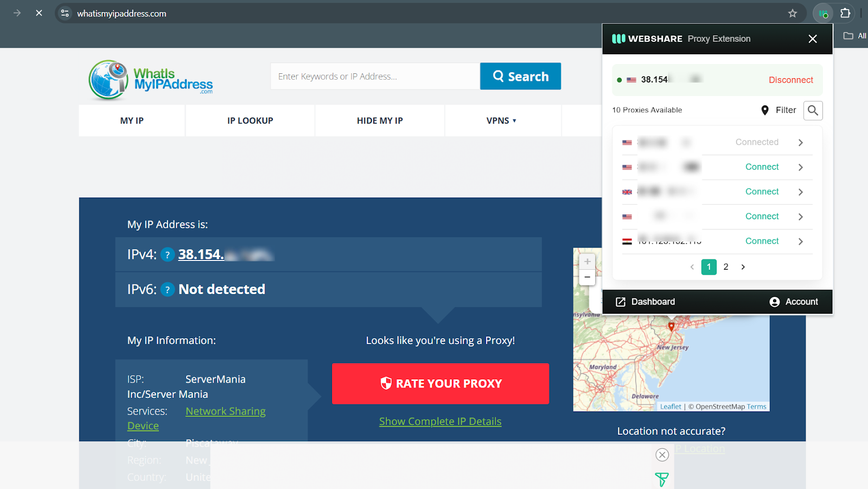Zoom out on the map

click(587, 277)
